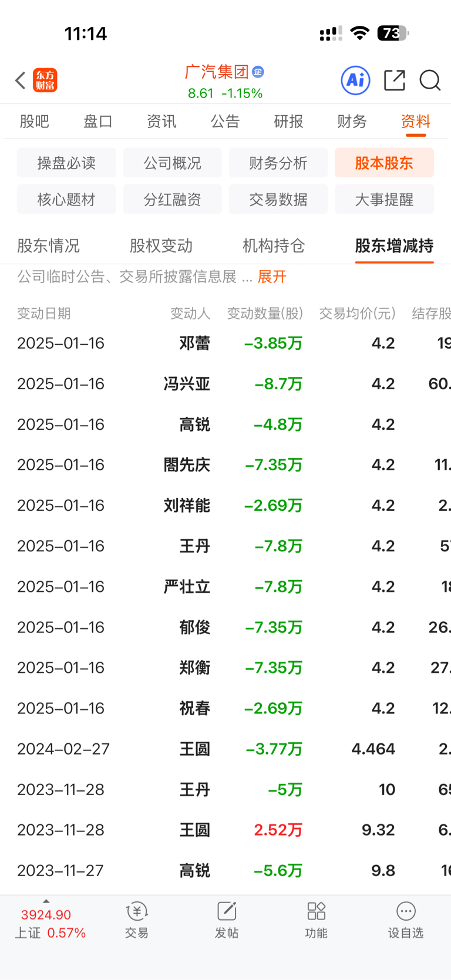
Task: Switch to the 盘口 tab
Action: point(98,122)
